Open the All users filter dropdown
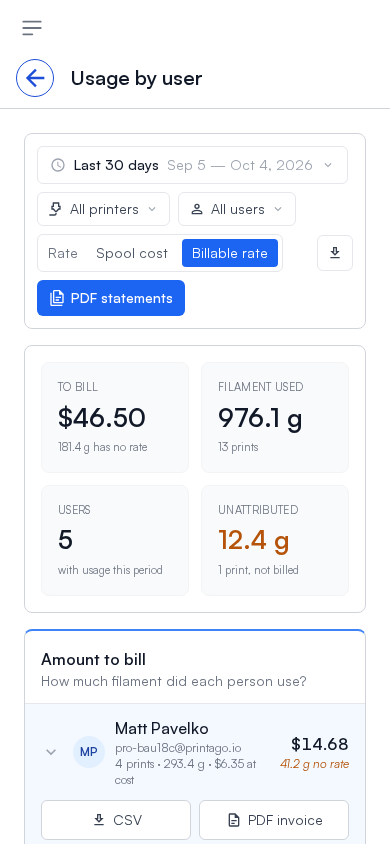 point(237,209)
